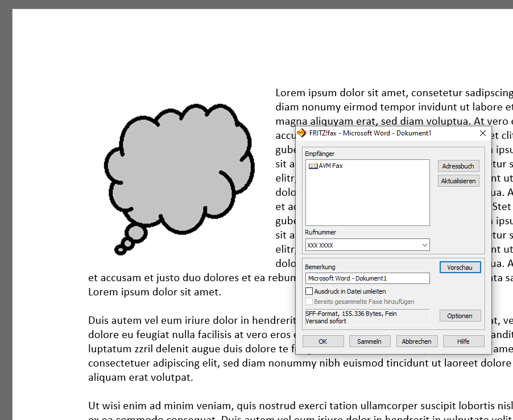Click the fax machine icon beside AVM Fax
Image resolution: width=513 pixels, height=420 pixels.
(313, 165)
